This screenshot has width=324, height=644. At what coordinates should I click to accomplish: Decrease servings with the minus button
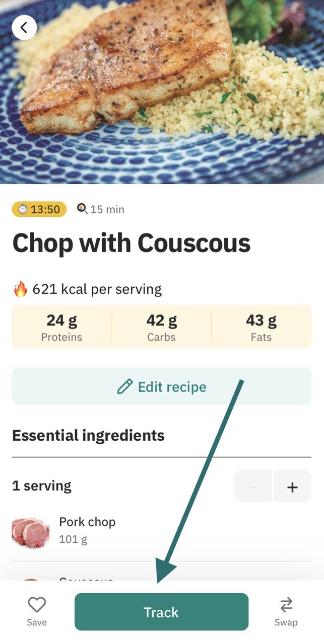pos(253,486)
